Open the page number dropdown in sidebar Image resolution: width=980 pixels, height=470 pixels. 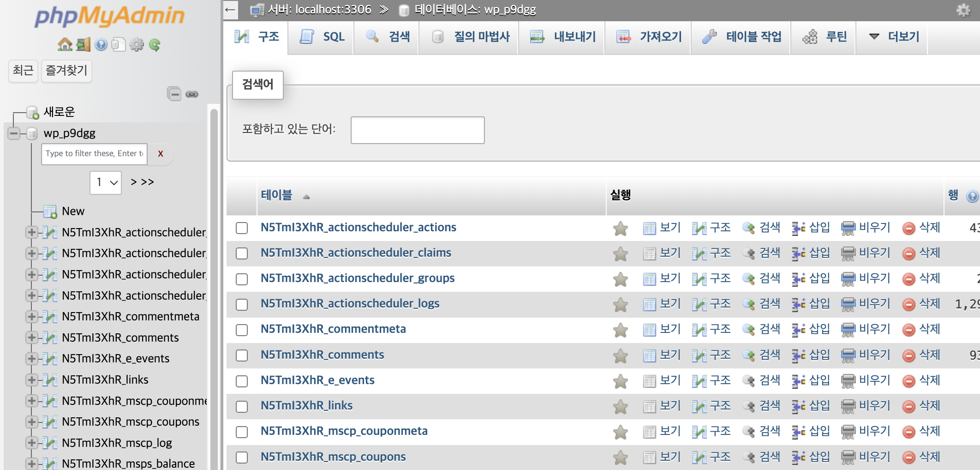tap(106, 182)
